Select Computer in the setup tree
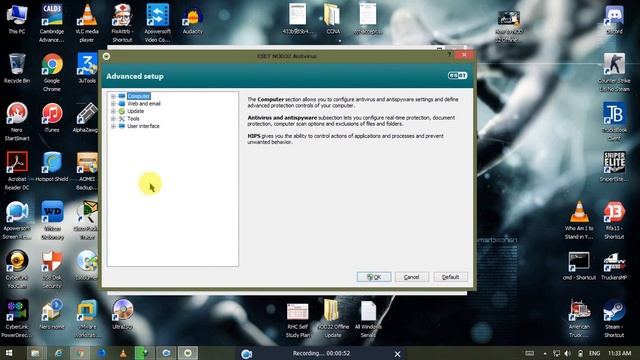Viewport: 640px width, 360px height. pyautogui.click(x=139, y=96)
